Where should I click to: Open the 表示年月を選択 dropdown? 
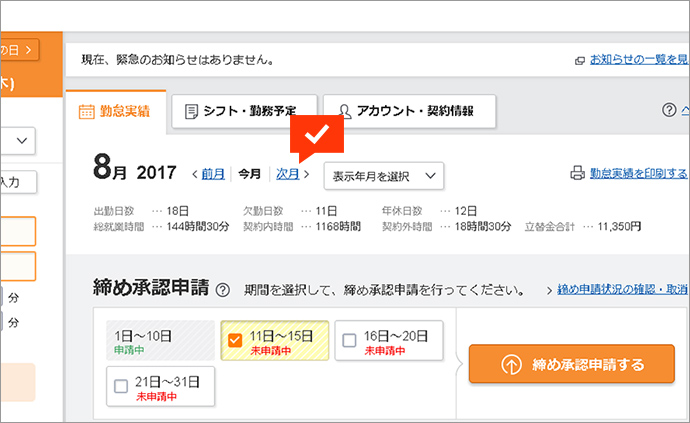pos(384,176)
